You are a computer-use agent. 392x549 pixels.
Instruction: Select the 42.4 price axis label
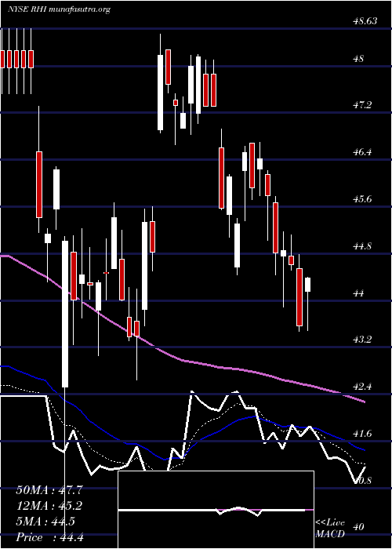pos(362,387)
